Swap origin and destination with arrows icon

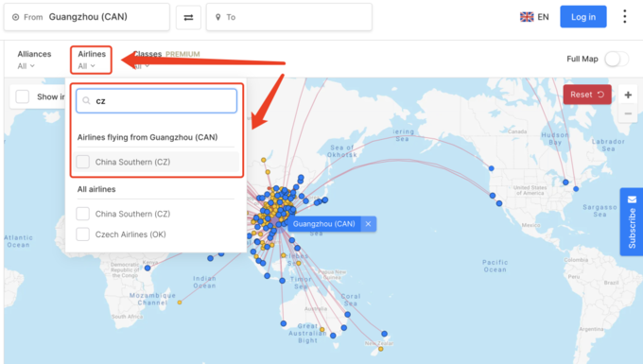188,17
